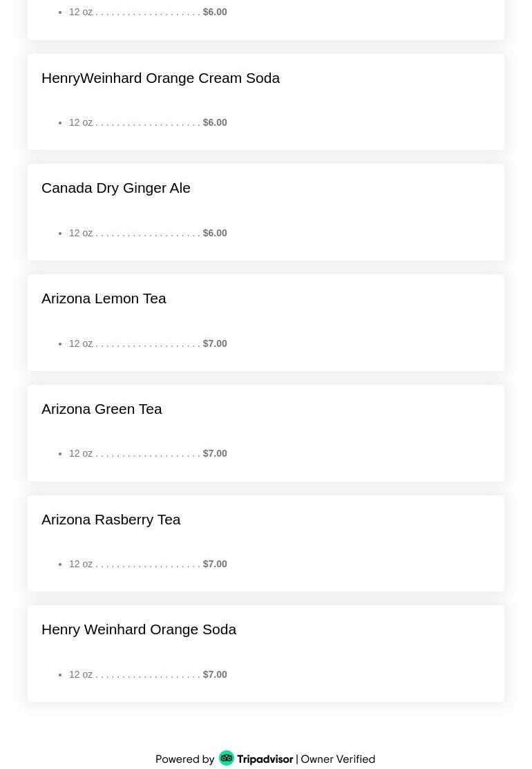The width and height of the screenshot is (532, 769).
Task: Click the 12 oz size under Arizona Green Tea
Action: pos(81,453)
